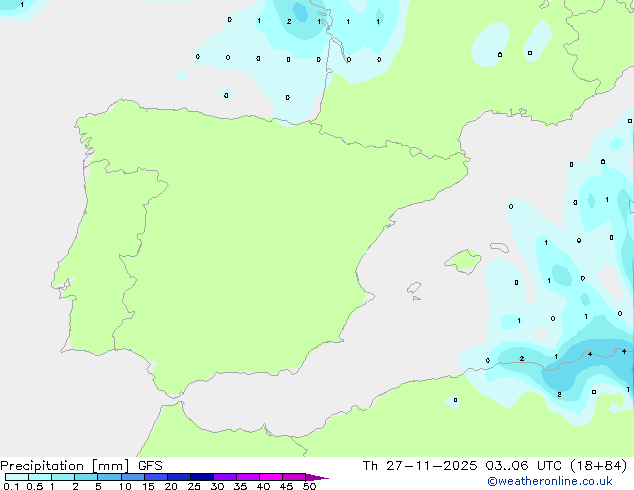Select the 40–45 mm magenta legend swatch
The image size is (634, 490).
coord(271,477)
